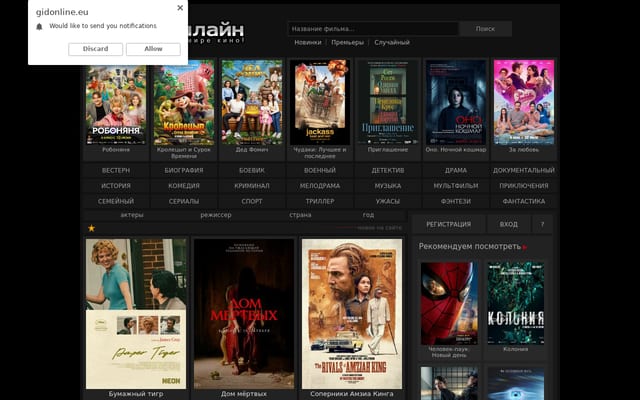
Task: Click the Вход login button
Action: pos(509,224)
